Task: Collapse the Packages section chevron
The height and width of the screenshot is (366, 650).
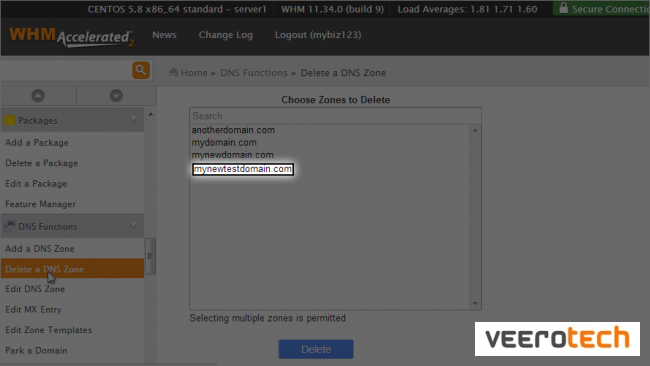Action: (133, 120)
